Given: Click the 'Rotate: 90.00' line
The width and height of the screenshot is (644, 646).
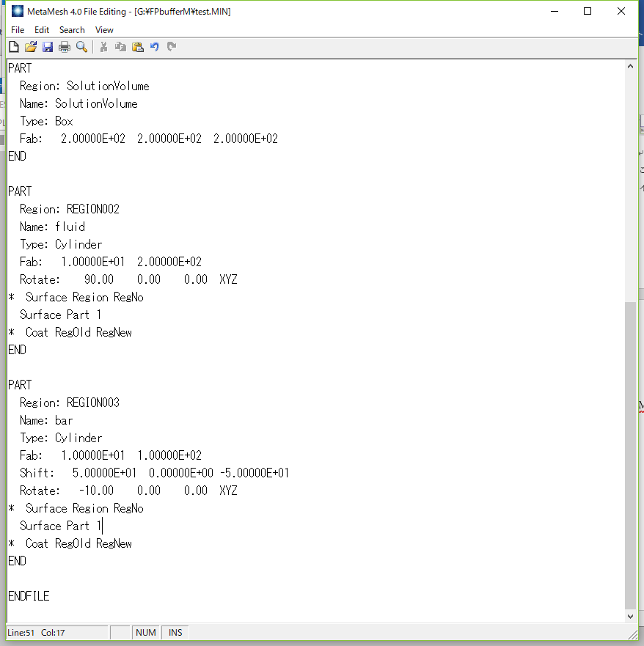Looking at the screenshot, I should [128, 280].
